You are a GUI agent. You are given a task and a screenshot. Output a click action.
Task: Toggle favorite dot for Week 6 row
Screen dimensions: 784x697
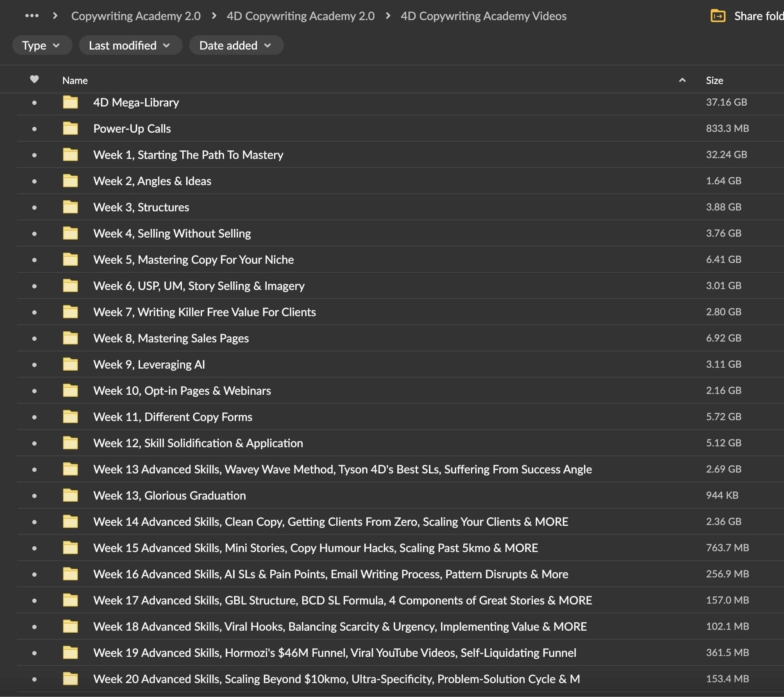pyautogui.click(x=34, y=286)
